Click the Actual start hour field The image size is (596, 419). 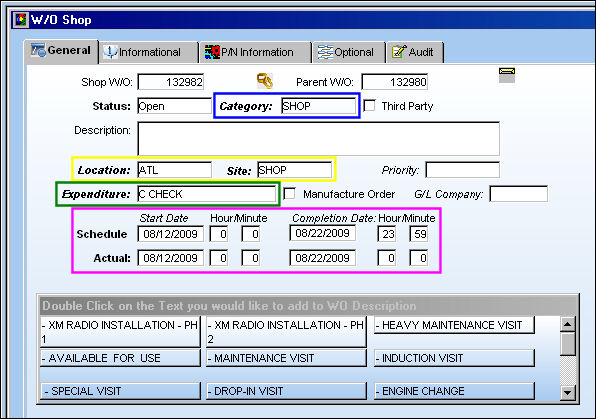pos(219,258)
